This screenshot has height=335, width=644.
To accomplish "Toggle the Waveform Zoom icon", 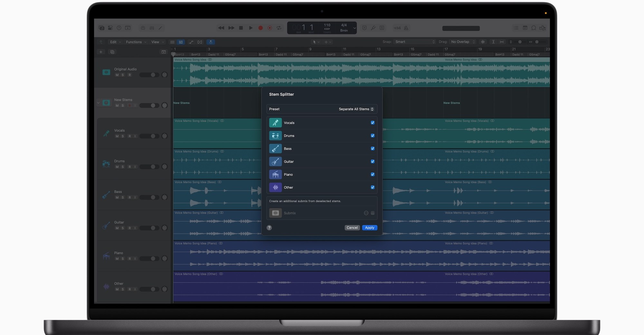I will 483,42.
